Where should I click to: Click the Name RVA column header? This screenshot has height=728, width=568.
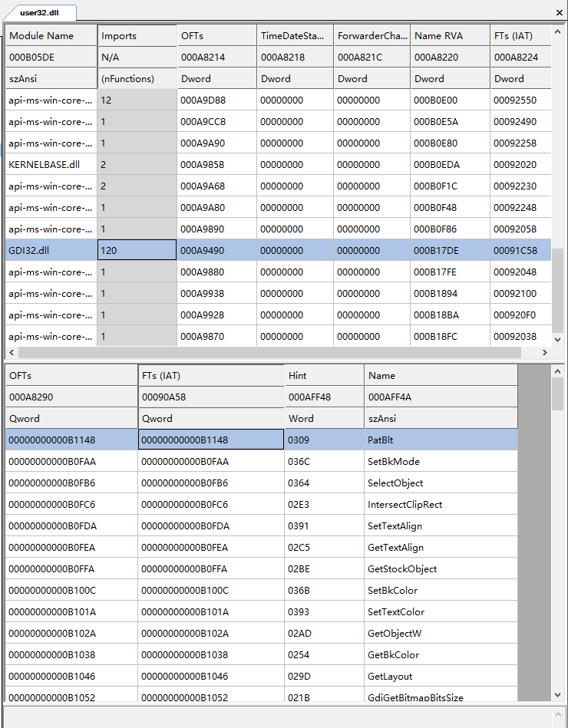[450, 36]
